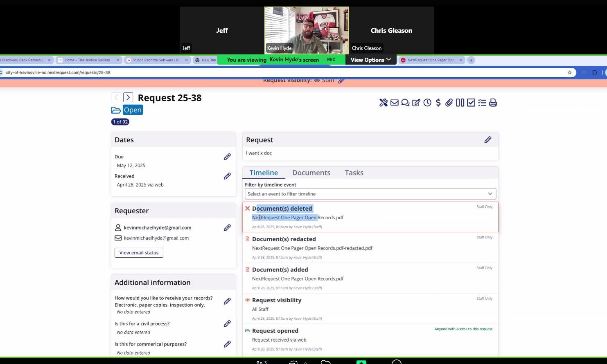This screenshot has width=607, height=364.
Task: Edit 'How would you like to receive' answer
Action: coord(227,301)
